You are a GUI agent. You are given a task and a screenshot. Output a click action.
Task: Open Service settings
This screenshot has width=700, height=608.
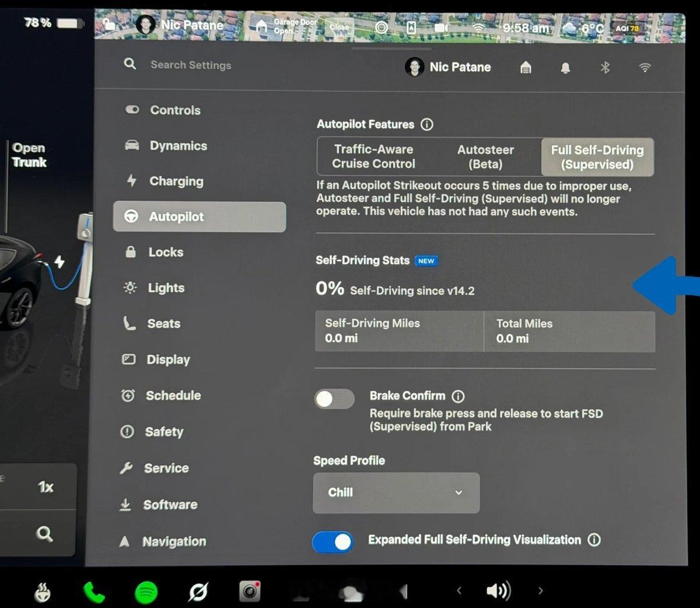[199, 468]
